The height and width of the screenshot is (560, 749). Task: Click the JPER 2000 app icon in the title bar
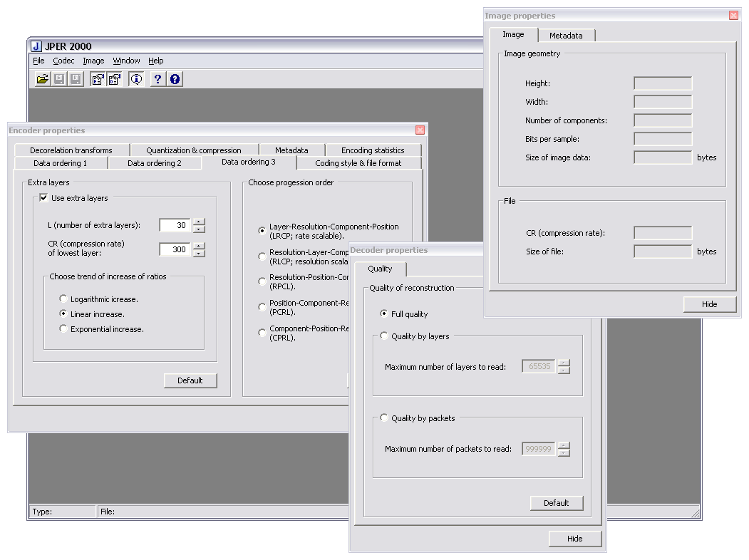(36, 46)
